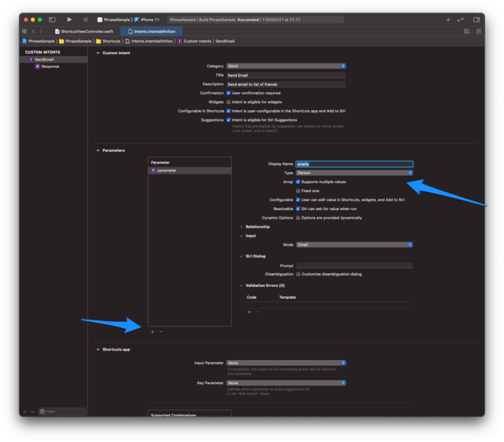Image resolution: width=504 pixels, height=442 pixels.
Task: Expand the Relationship section
Action: click(x=241, y=226)
